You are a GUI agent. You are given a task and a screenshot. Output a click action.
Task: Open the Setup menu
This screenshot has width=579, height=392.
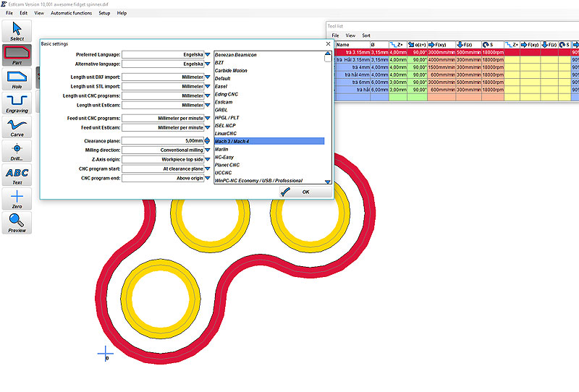coord(104,13)
